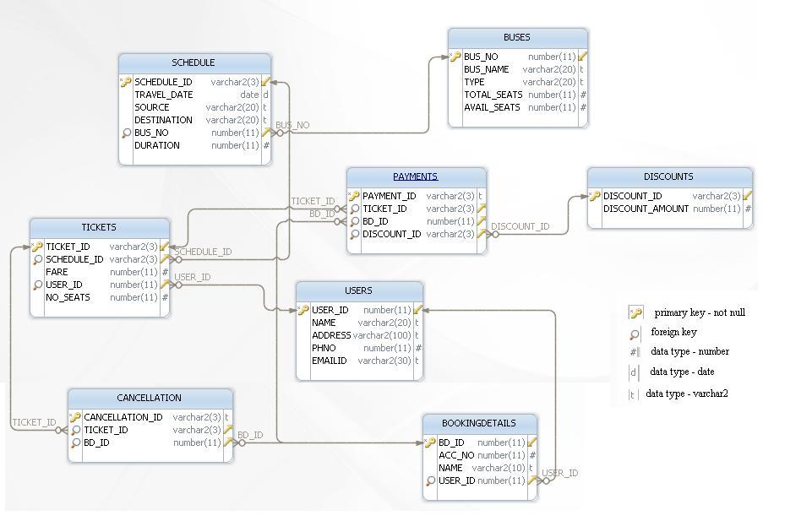The height and width of the screenshot is (521, 812).
Task: Select the TICKETS table header
Action: (98, 227)
